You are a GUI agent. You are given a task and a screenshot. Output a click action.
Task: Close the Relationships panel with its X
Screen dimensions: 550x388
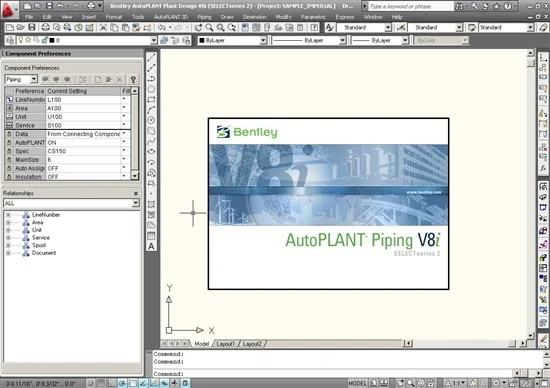click(136, 193)
